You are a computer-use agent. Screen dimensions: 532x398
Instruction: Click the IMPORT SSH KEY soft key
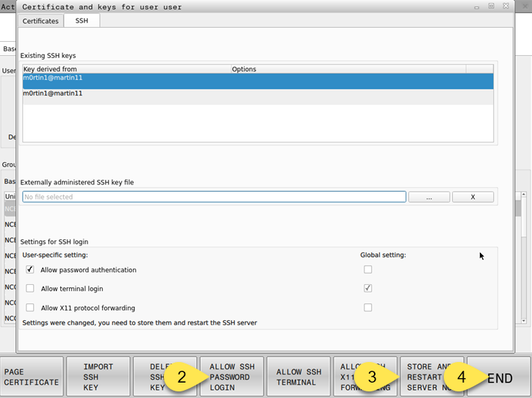point(98,377)
